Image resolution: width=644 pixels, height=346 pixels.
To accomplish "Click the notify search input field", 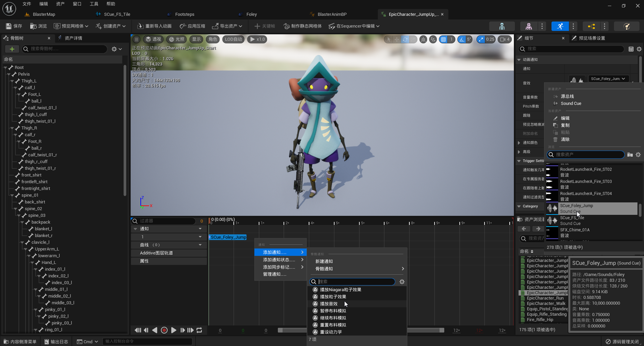I will coord(352,282).
